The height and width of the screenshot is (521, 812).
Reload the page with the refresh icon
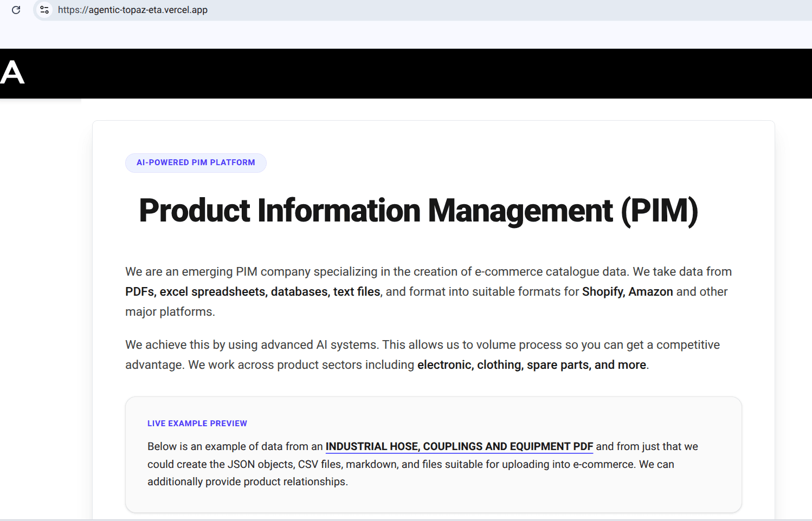pos(16,10)
